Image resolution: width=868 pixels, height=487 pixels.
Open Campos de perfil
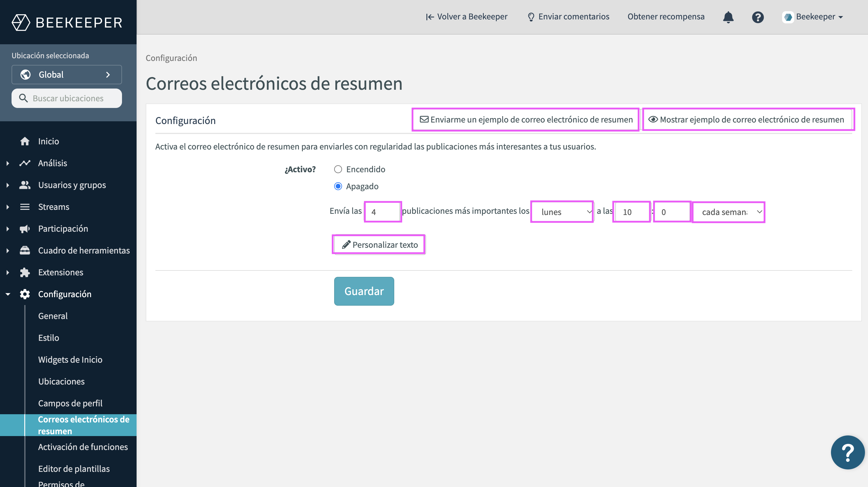coord(70,403)
